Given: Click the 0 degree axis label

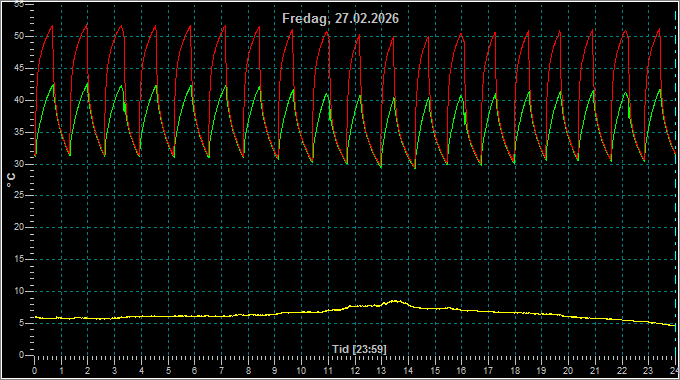Looking at the screenshot, I should tap(21, 355).
